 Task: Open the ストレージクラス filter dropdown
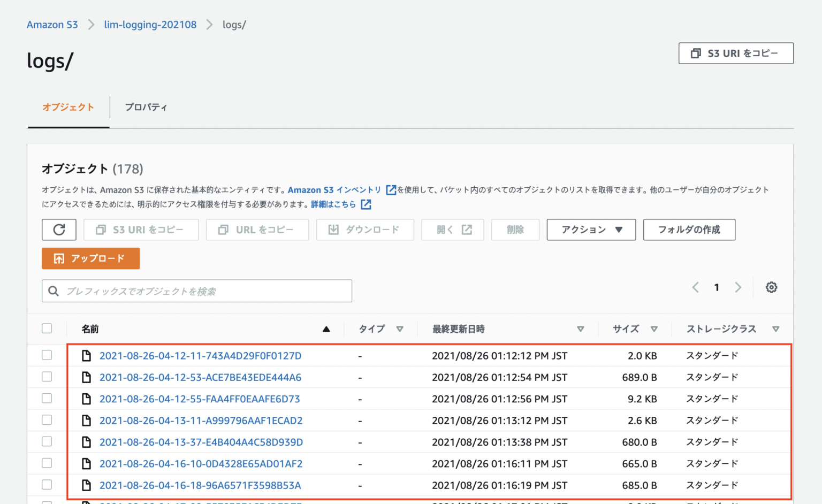pos(776,329)
